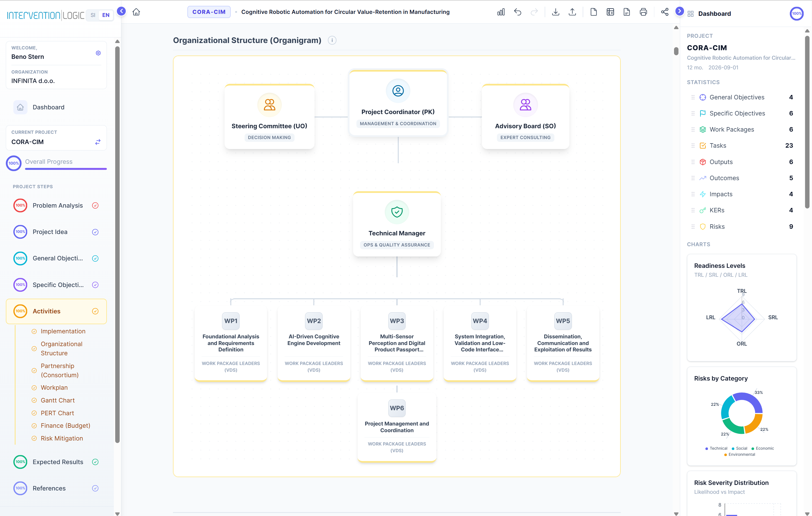Click the Technical Manager shield icon
The width and height of the screenshot is (812, 516).
[397, 212]
